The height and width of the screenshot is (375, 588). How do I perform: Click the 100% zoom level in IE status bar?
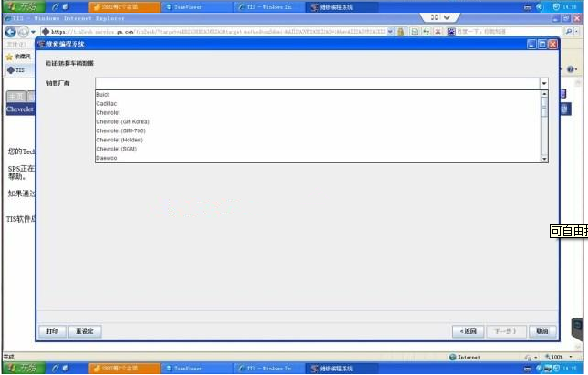pyautogui.click(x=557, y=357)
